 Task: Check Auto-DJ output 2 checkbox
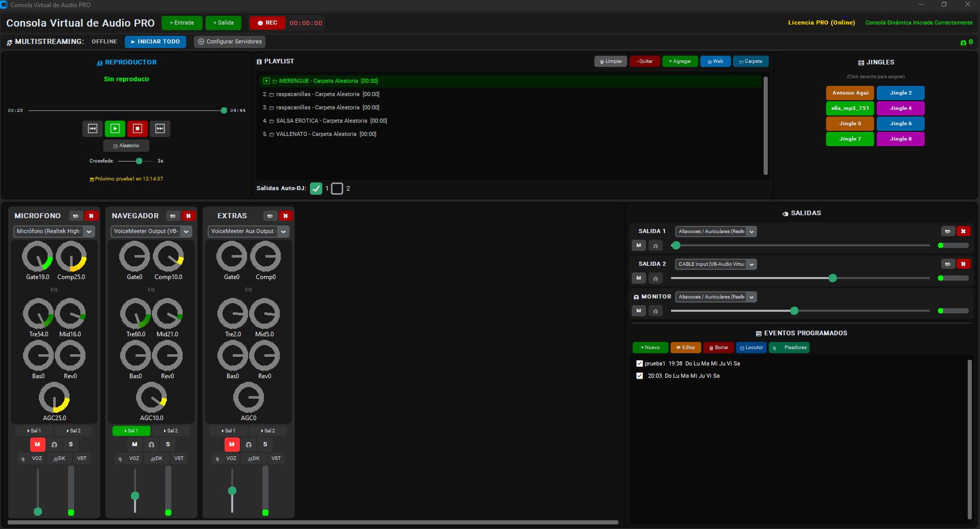337,189
